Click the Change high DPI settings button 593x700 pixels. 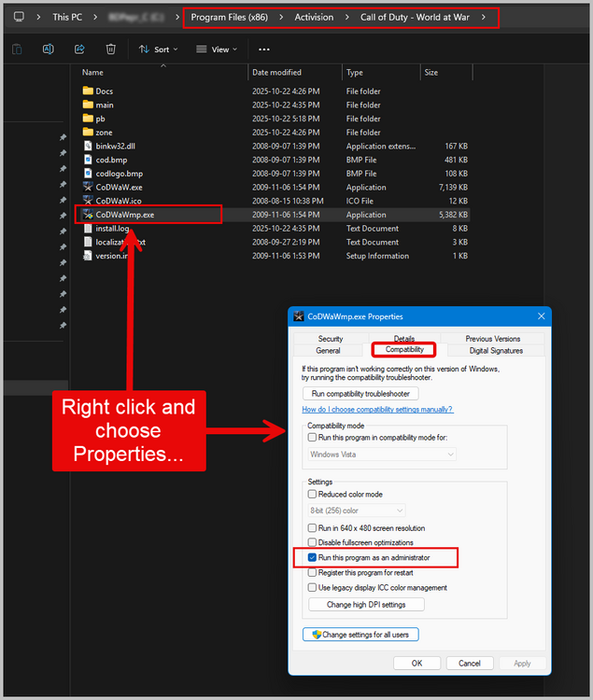point(365,605)
